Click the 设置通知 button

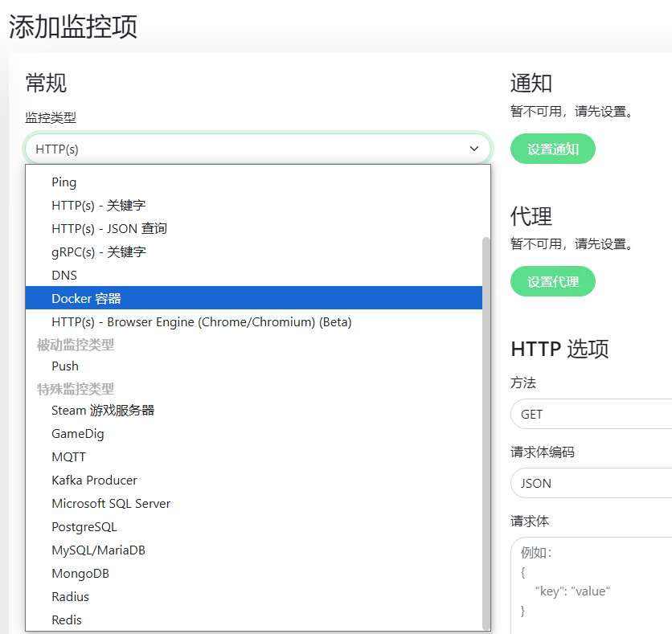tap(552, 149)
